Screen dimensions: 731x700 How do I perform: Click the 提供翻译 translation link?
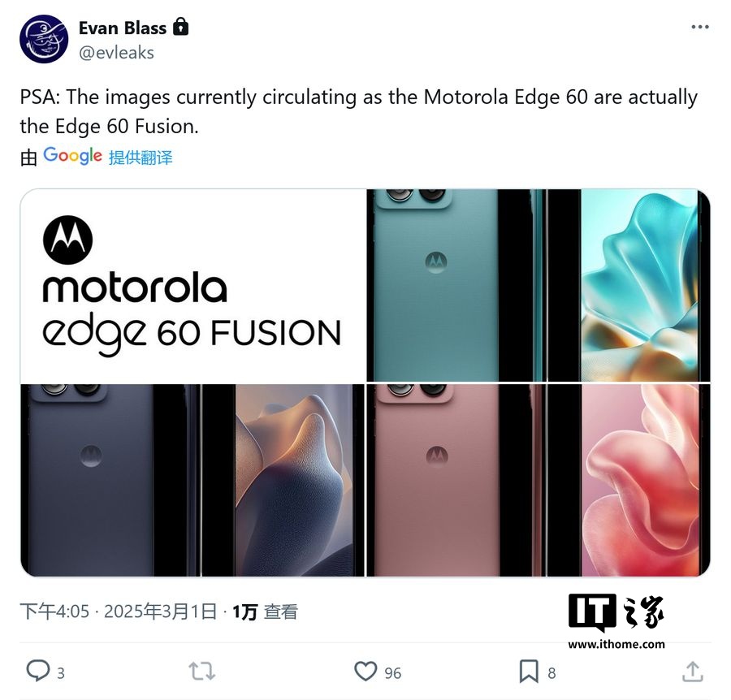[141, 158]
